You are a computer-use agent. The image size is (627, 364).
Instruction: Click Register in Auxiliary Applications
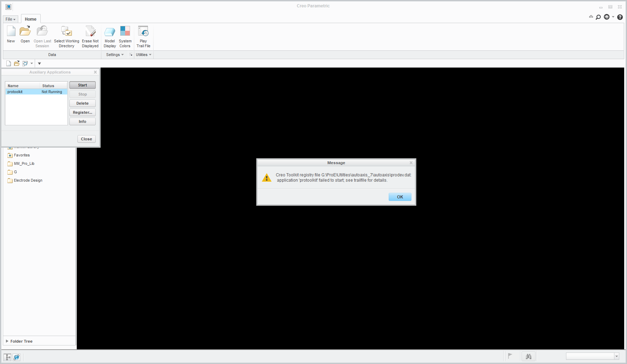(82, 112)
